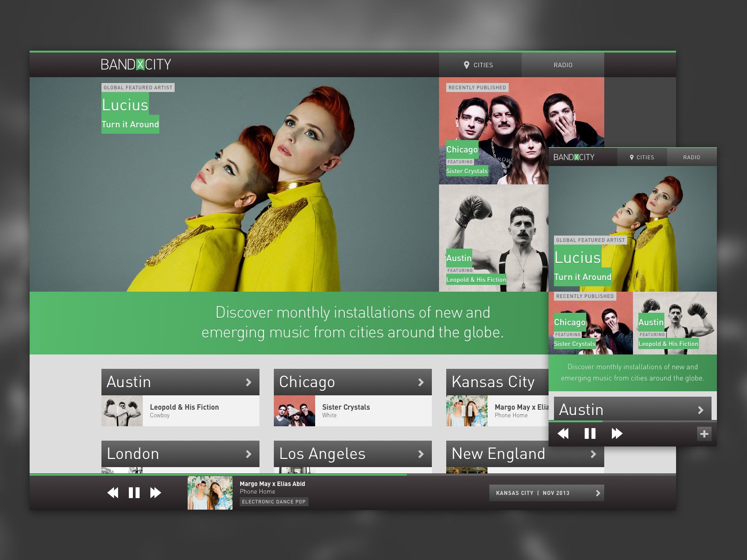Image resolution: width=747 pixels, height=560 pixels.
Task: Click Recently Published label on desktop
Action: [477, 87]
